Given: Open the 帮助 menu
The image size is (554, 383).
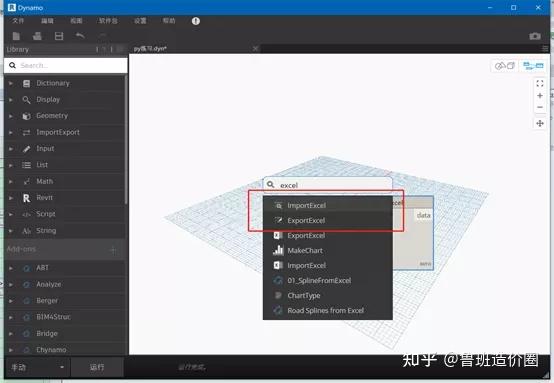Looking at the screenshot, I should 169,21.
